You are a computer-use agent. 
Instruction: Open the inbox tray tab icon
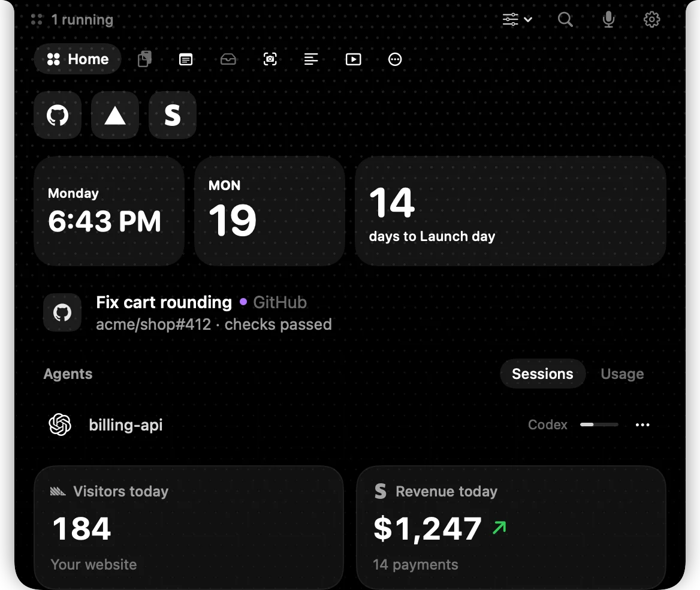tap(228, 59)
